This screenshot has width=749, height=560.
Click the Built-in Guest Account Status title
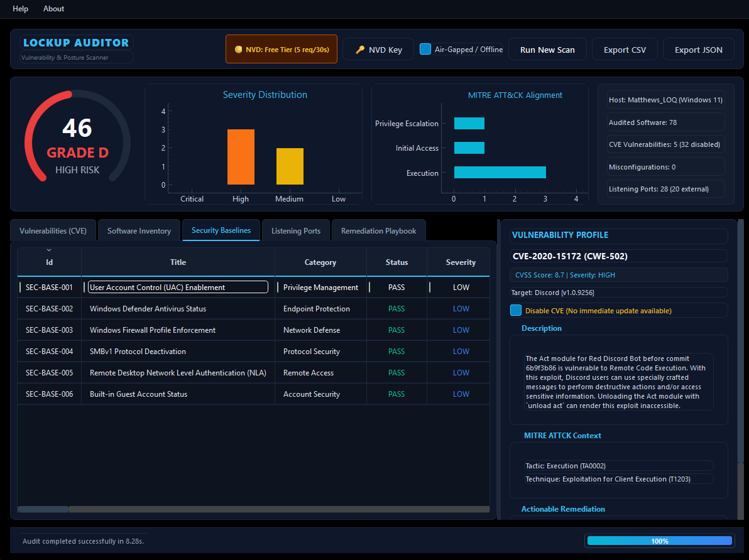point(138,394)
